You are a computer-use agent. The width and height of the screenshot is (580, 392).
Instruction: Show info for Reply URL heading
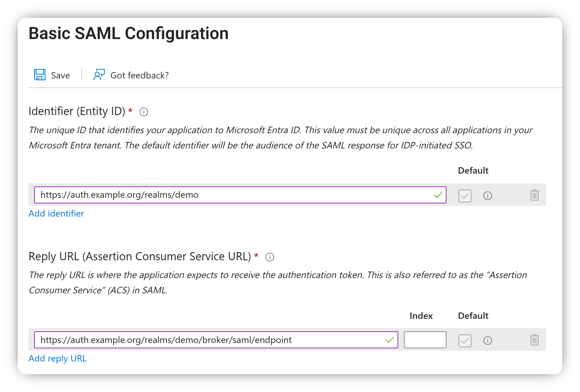(x=270, y=257)
